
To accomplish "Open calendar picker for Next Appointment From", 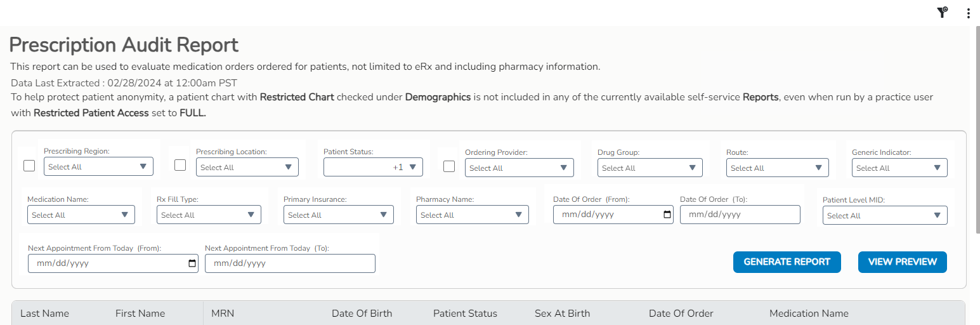I will [x=192, y=263].
